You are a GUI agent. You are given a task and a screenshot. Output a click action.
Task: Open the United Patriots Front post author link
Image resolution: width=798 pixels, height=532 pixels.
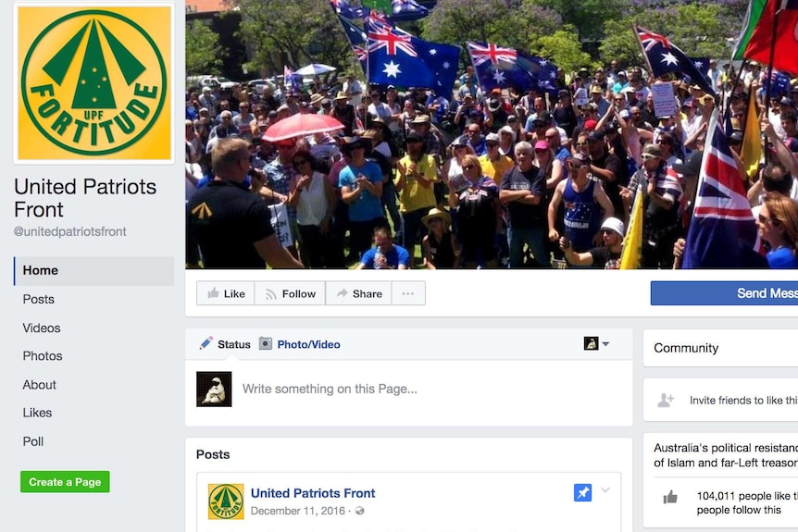313,493
